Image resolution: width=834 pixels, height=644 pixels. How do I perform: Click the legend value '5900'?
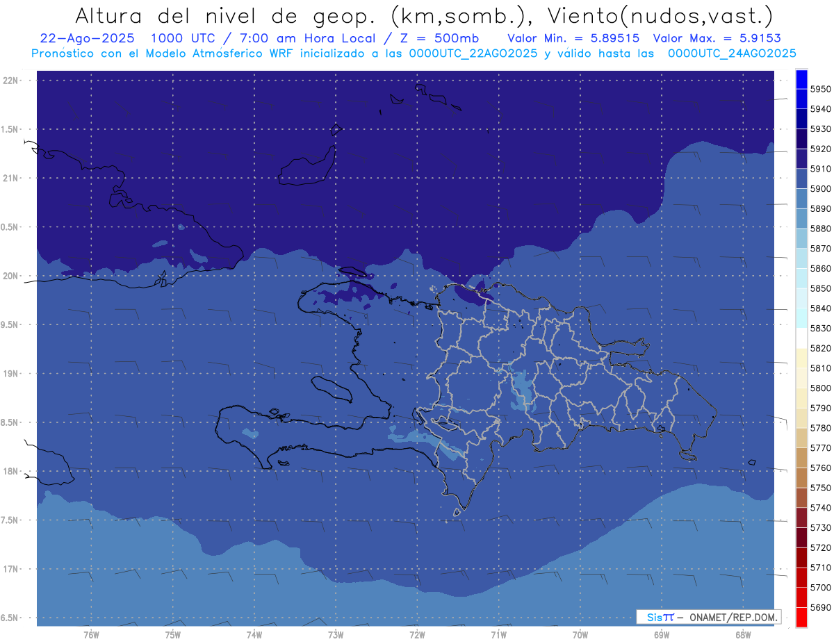(x=820, y=188)
